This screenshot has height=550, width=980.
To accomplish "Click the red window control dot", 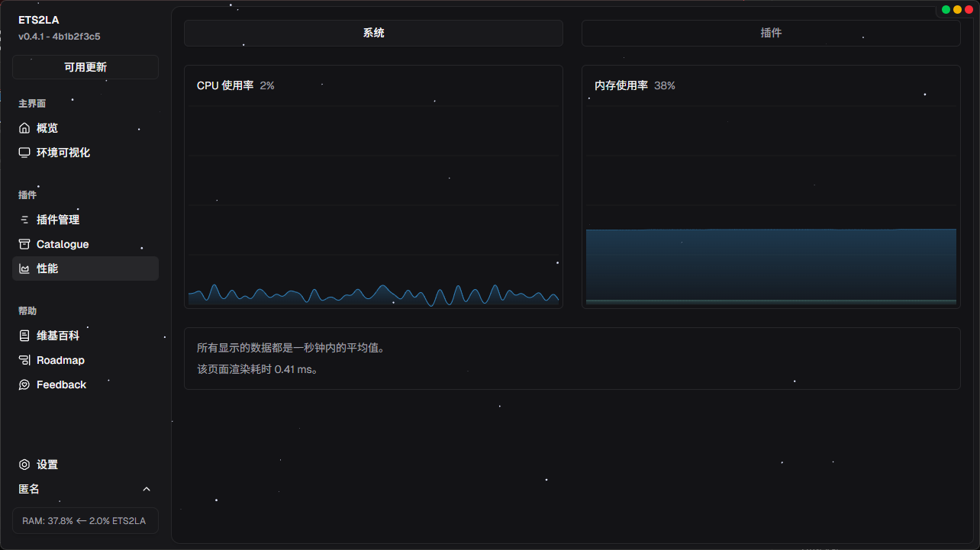I will 968,10.
